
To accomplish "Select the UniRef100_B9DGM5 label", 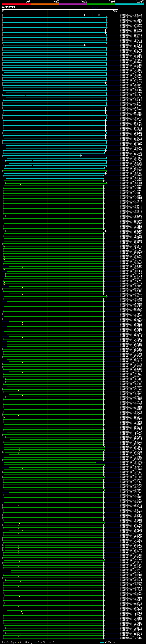I will (131, 567).
